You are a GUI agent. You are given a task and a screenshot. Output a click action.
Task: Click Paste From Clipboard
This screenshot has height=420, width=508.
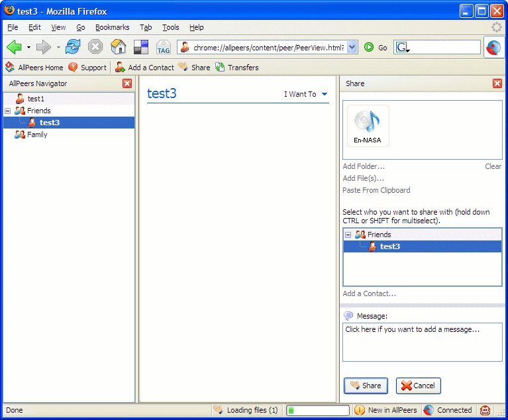point(376,190)
